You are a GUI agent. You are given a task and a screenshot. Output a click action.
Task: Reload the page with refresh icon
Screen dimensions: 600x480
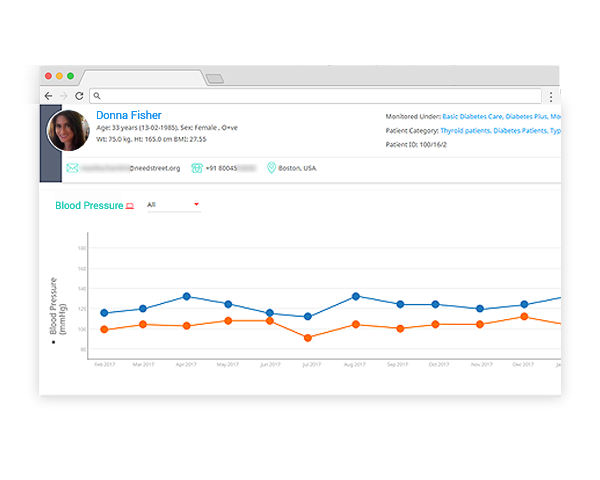(x=79, y=96)
